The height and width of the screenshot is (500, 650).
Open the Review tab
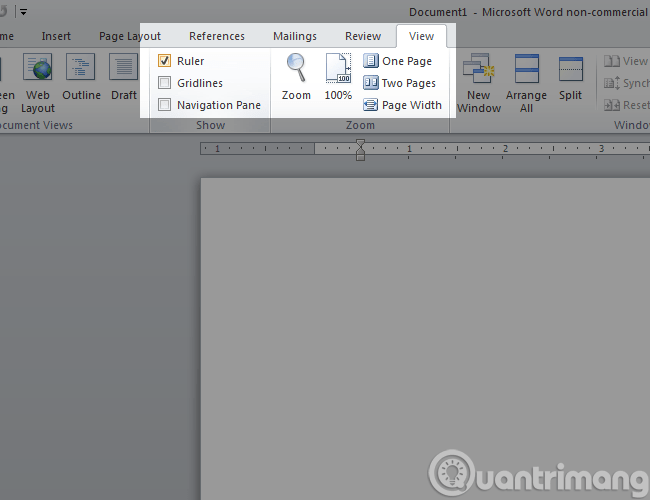[363, 36]
